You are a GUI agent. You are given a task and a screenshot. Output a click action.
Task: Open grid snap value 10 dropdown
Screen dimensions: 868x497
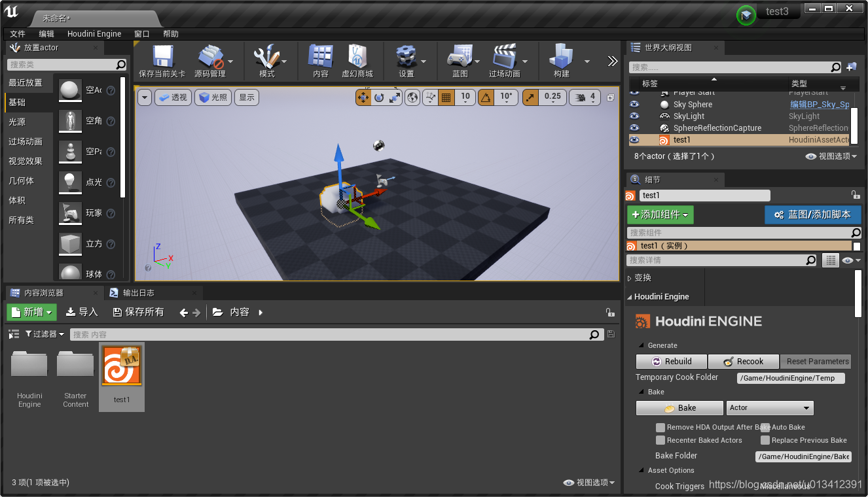(465, 97)
